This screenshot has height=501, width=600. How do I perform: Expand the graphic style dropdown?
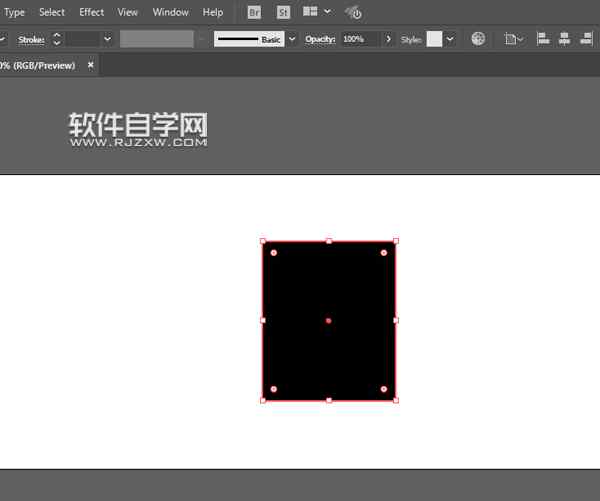coord(450,39)
